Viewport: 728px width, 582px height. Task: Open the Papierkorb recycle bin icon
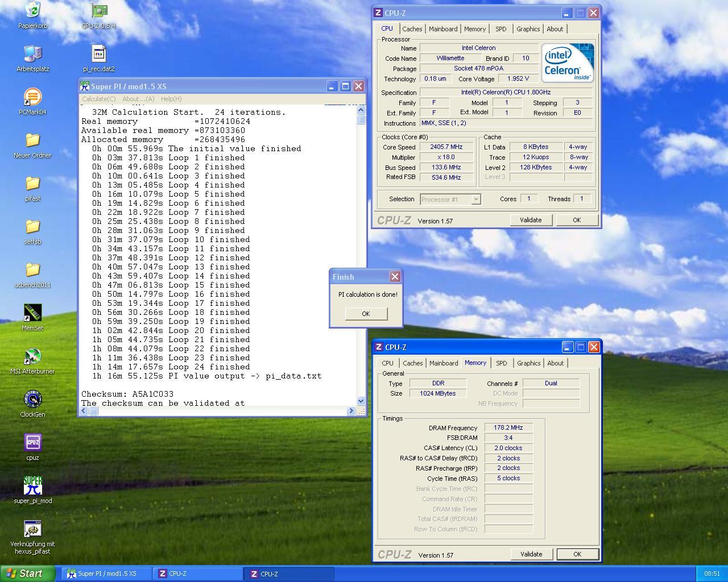pyautogui.click(x=32, y=10)
